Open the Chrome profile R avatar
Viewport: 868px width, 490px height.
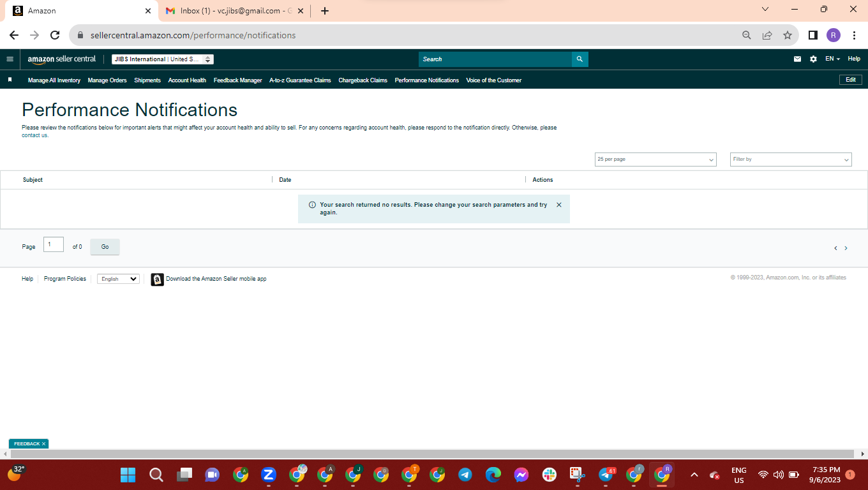point(834,35)
